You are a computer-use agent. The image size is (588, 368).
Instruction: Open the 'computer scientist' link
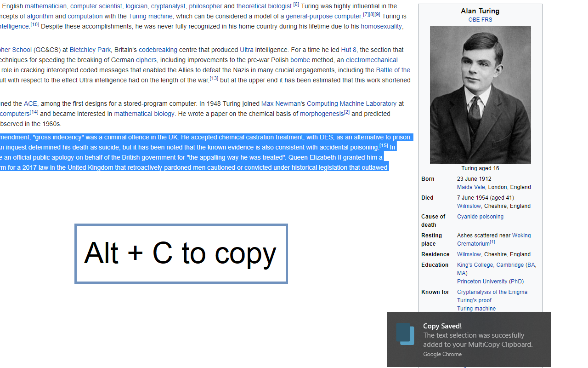pyautogui.click(x=96, y=6)
